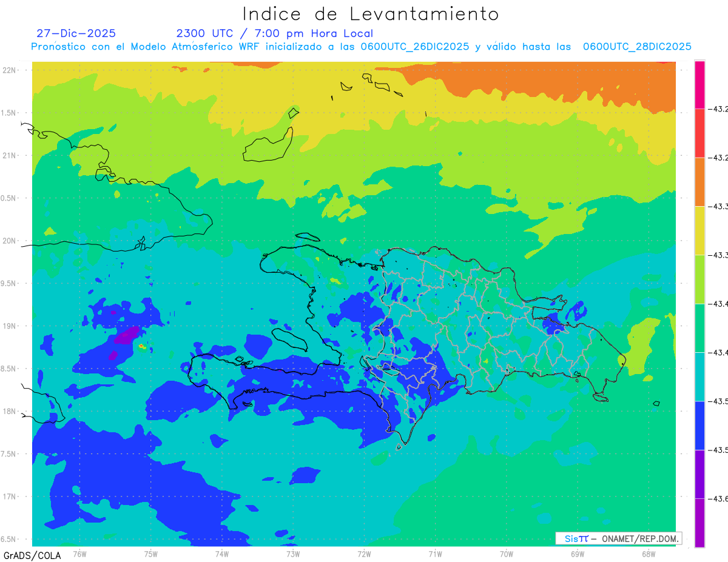Click the '68W' longitude label

point(649,554)
